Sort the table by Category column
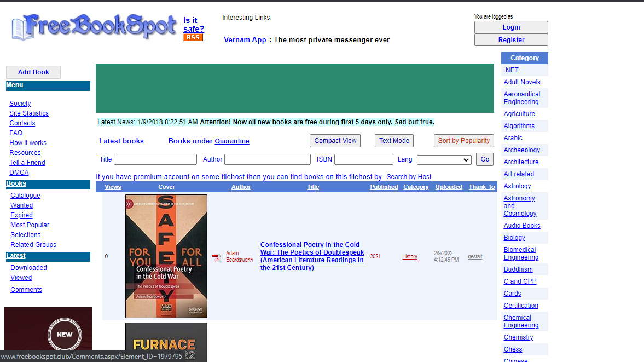The width and height of the screenshot is (644, 362). pos(416,187)
